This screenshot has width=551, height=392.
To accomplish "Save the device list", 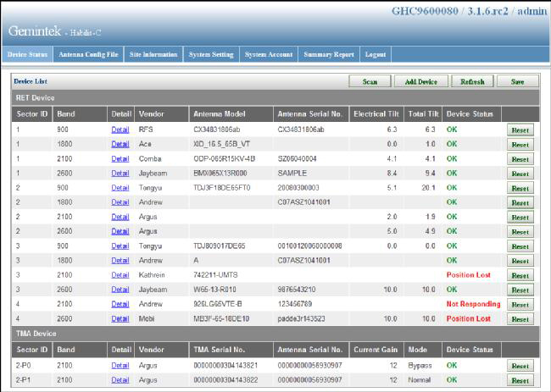I will point(518,81).
